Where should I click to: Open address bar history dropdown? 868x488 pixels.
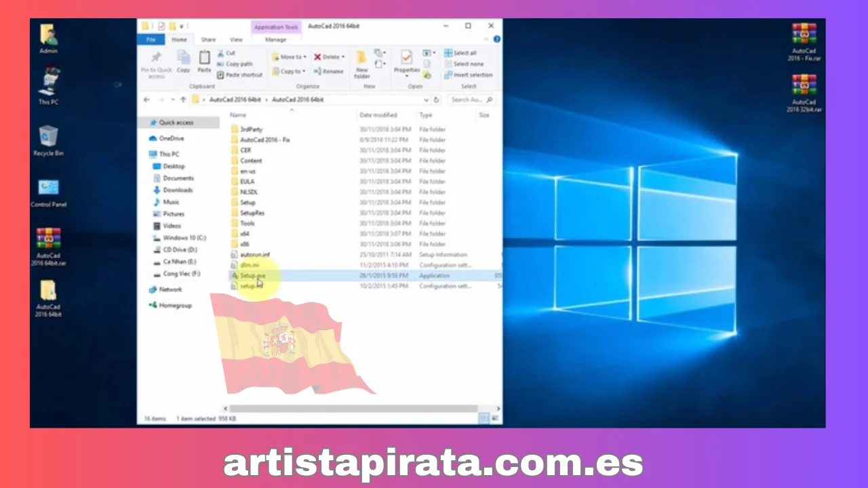[427, 100]
